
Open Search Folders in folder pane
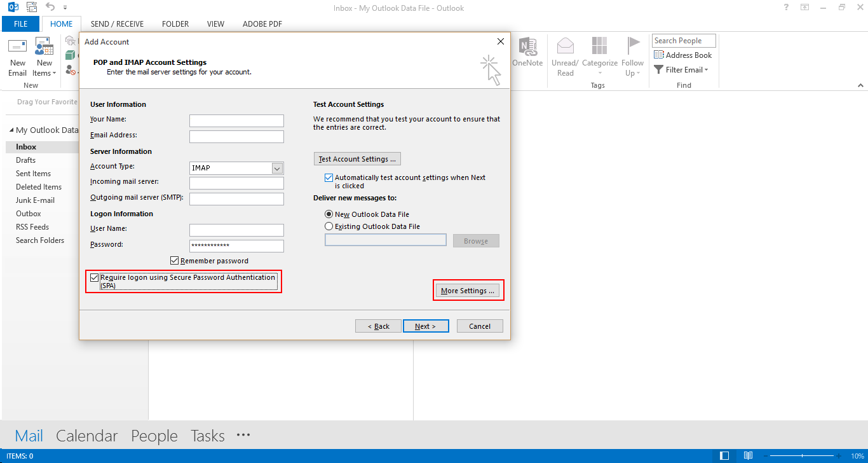(41, 240)
